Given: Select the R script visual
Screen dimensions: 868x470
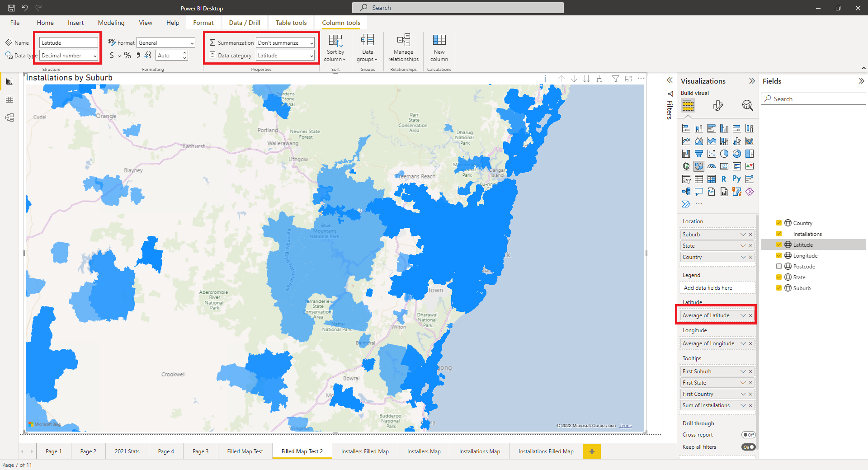Looking at the screenshot, I should [724, 179].
